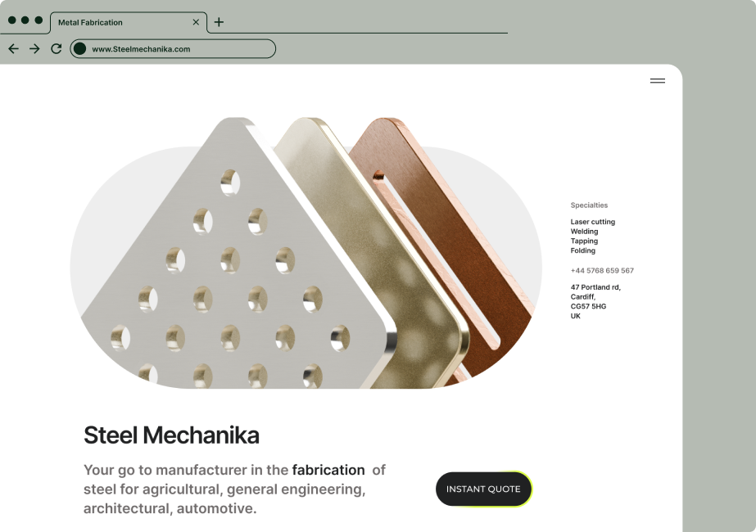This screenshot has width=756, height=532.
Task: Click the dark site icon in address bar
Action: coord(80,48)
